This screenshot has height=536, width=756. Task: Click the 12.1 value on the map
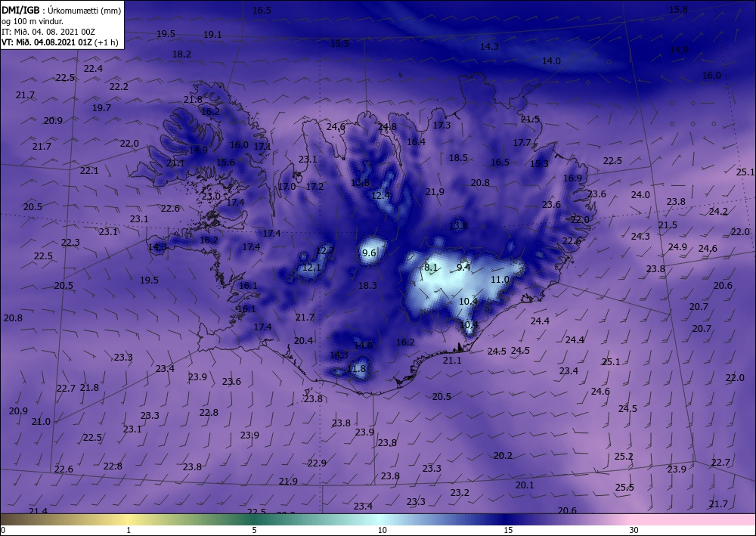311,267
